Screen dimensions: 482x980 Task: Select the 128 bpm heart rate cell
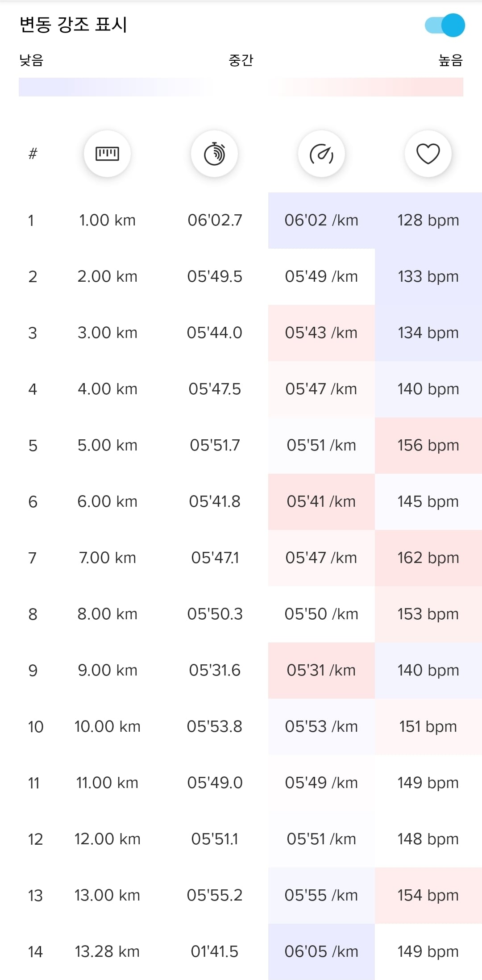tap(428, 220)
